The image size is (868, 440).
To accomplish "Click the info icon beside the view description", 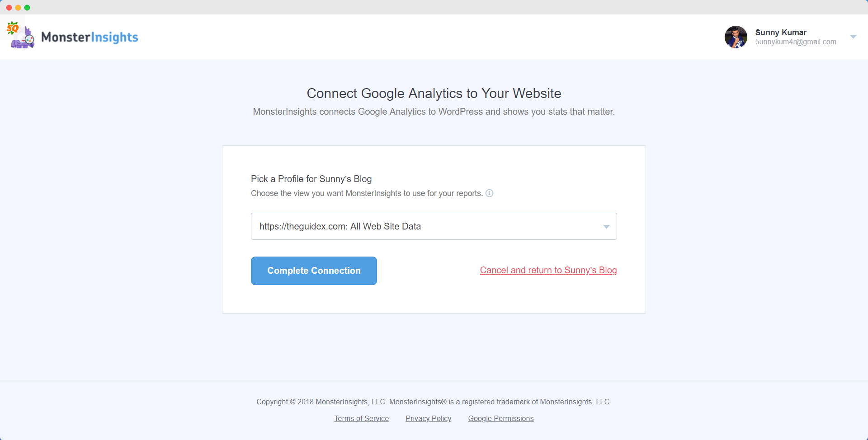I will coord(489,193).
